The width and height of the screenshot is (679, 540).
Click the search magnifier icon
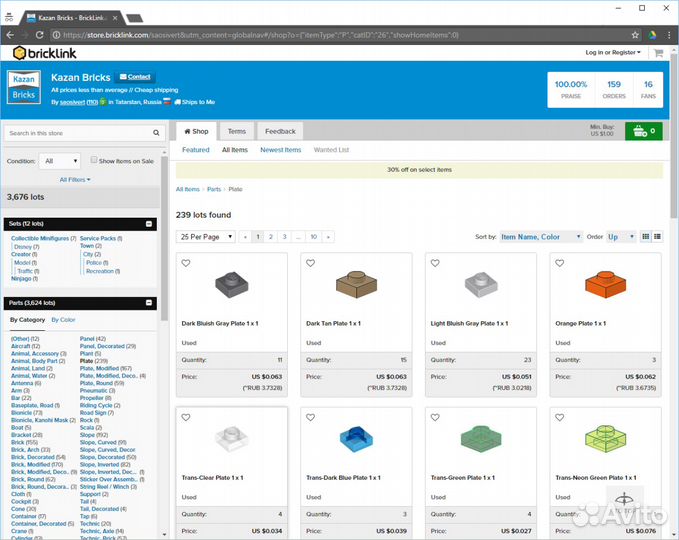156,133
